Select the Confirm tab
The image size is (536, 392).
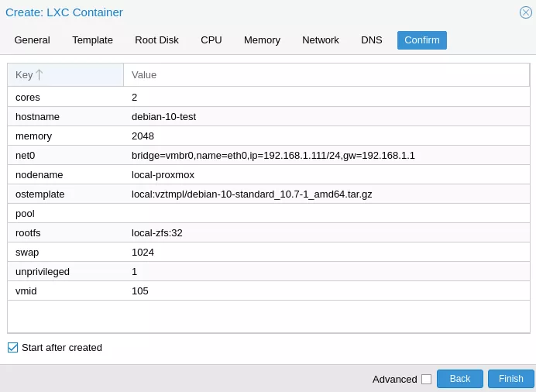(x=422, y=40)
